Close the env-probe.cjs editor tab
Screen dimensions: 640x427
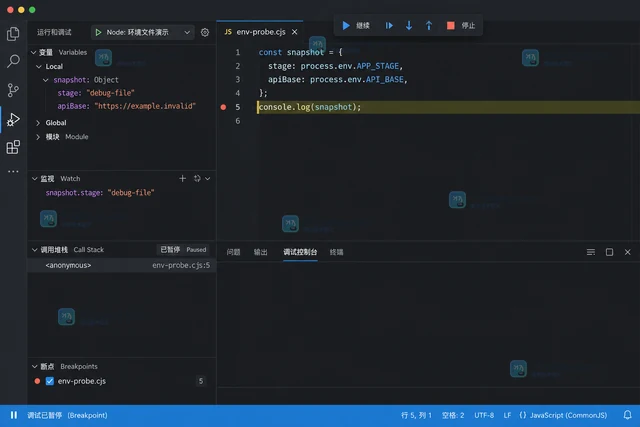(294, 32)
